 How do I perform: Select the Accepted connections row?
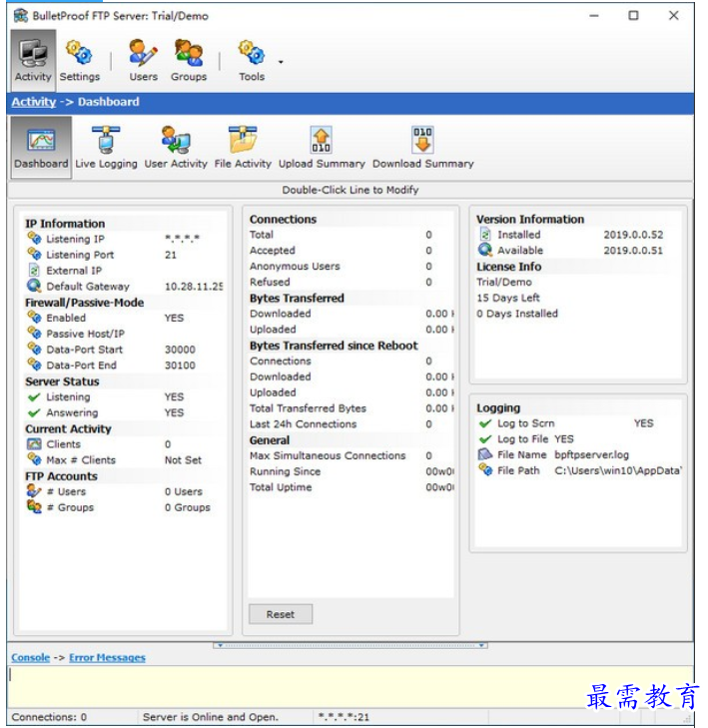tap(351, 251)
